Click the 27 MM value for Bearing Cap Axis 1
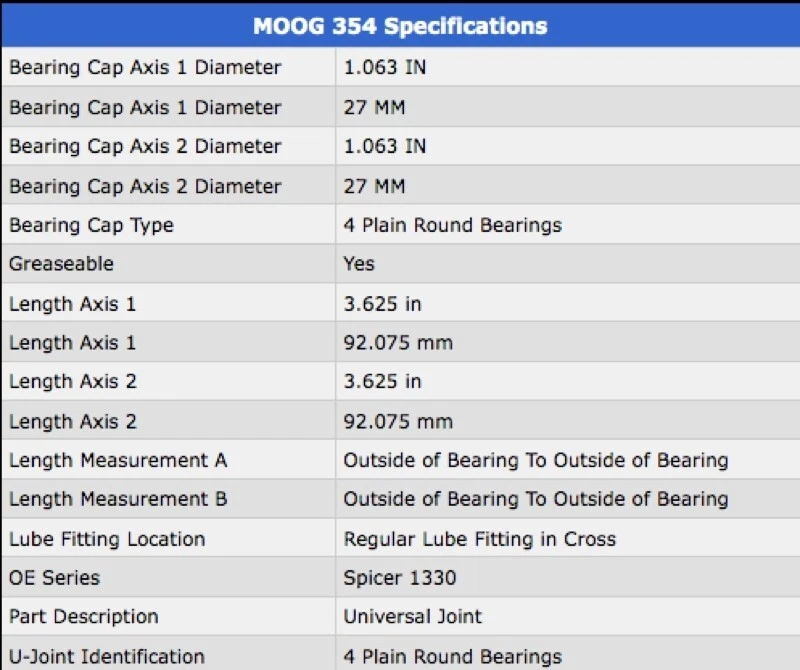Screen dimensions: 800x670 (374, 107)
